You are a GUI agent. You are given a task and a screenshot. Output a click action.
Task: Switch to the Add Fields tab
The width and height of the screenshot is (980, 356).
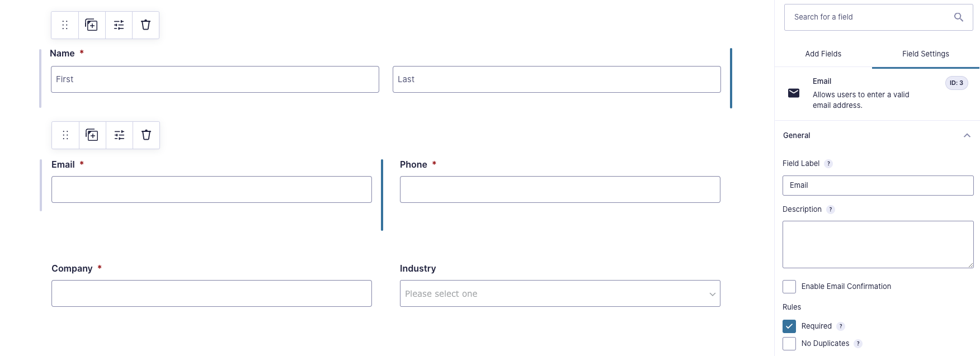coord(822,54)
